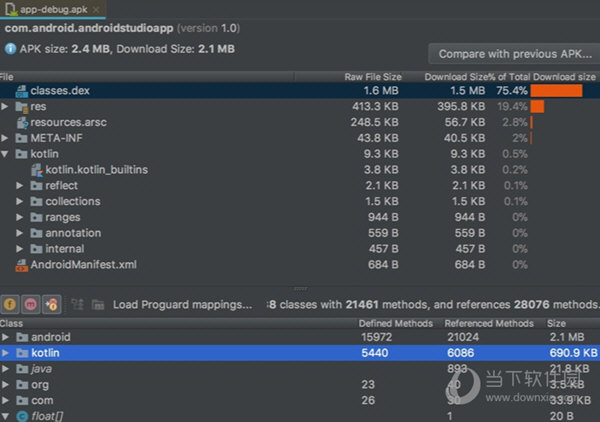
Task: Expand the annotation folder
Action: [20, 233]
